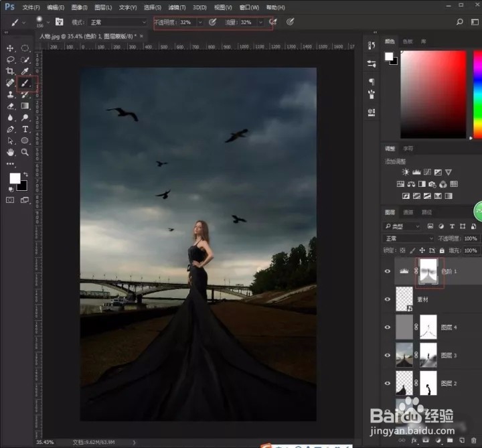Hide the 图层 4 layer
This screenshot has height=448, width=482.
pyautogui.click(x=388, y=327)
